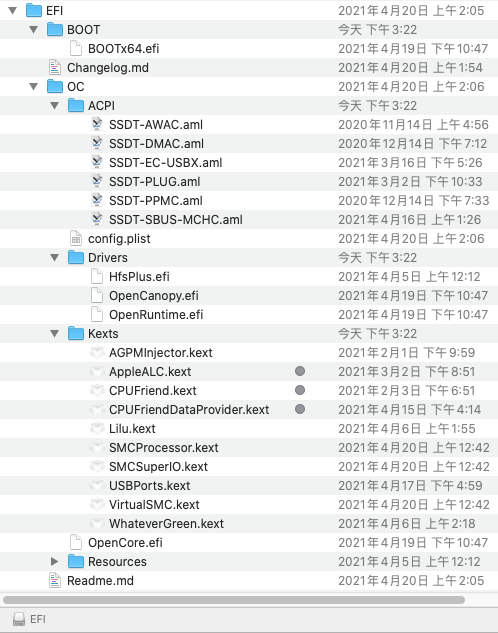Collapse the ACPI folder disclosure triangle
Screen dimensions: 498x633
[x=55, y=105]
